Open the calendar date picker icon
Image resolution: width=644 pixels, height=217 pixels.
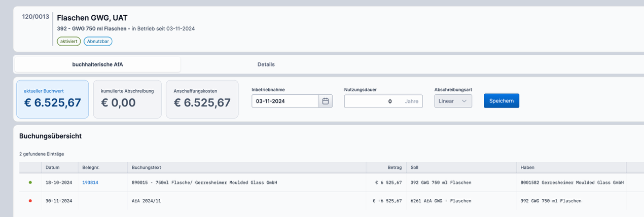click(326, 101)
